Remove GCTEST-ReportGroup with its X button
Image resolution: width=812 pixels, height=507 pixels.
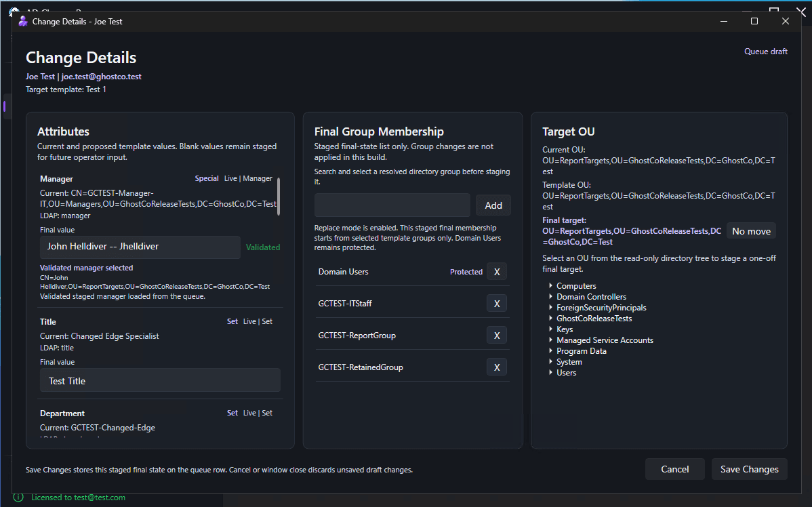pos(497,336)
